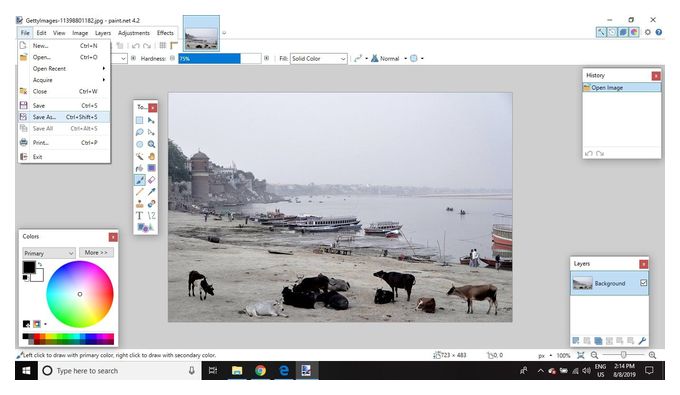
Task: Click zoom out magnifier in status bar
Action: [594, 355]
